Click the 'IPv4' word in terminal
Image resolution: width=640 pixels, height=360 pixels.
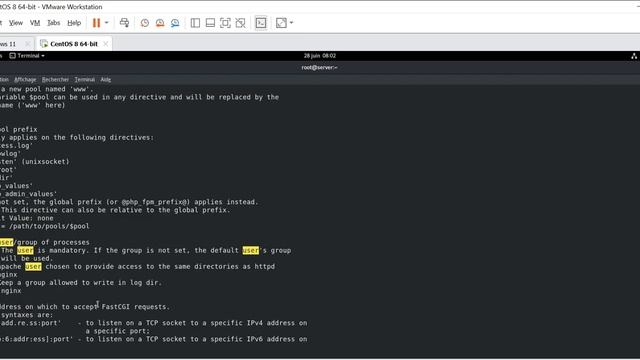click(x=255, y=323)
